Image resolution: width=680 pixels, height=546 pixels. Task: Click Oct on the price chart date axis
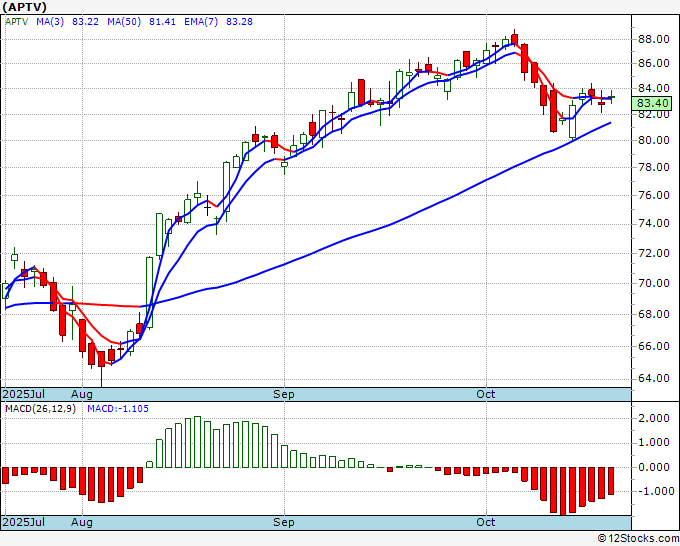coord(486,394)
